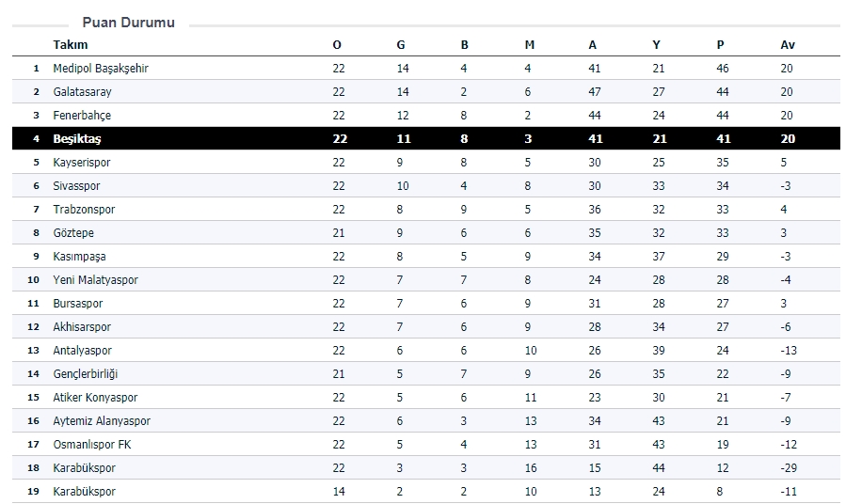Open the Gençlerbirliği team link
Screen dimensions: 846x504
[x=86, y=374]
